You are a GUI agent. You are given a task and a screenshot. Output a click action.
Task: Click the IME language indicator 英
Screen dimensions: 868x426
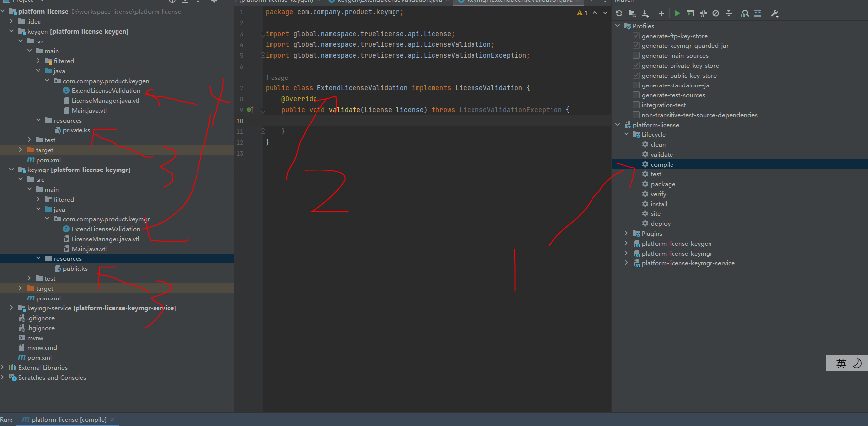tap(841, 363)
